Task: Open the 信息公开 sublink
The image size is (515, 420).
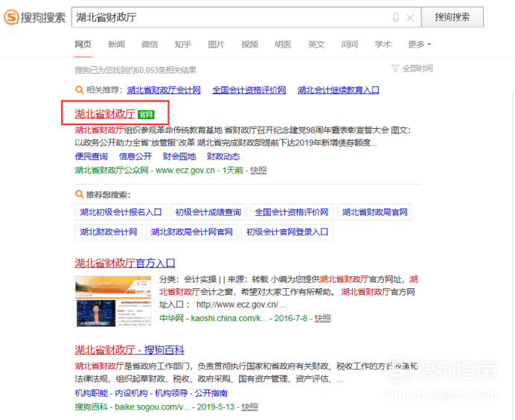Action: point(135,156)
